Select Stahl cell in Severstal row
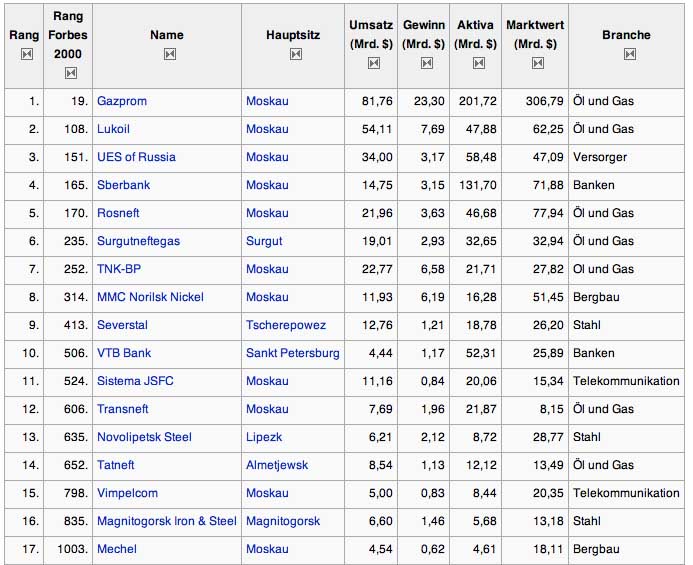Image resolution: width=693 pixels, height=565 pixels. point(586,325)
